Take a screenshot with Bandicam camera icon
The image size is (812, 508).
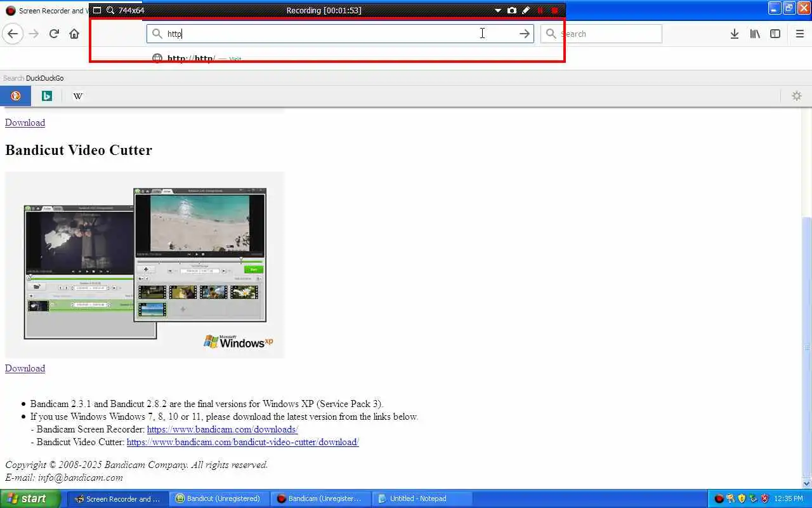coord(511,10)
